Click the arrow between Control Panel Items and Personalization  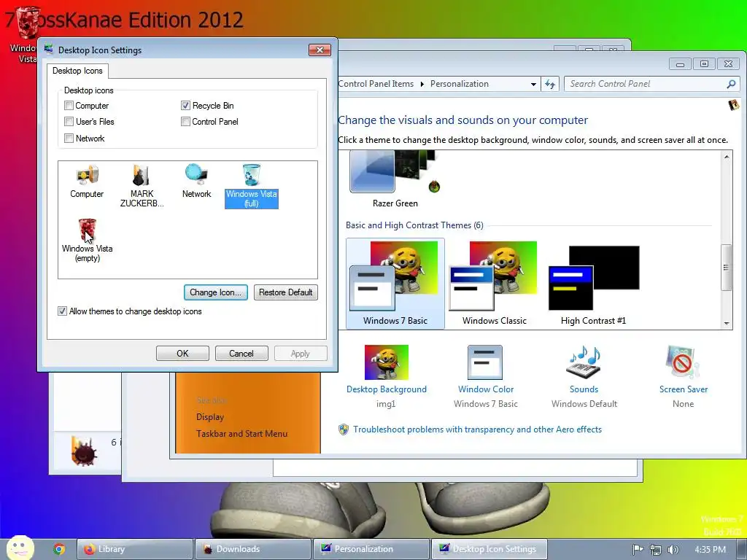coord(422,85)
